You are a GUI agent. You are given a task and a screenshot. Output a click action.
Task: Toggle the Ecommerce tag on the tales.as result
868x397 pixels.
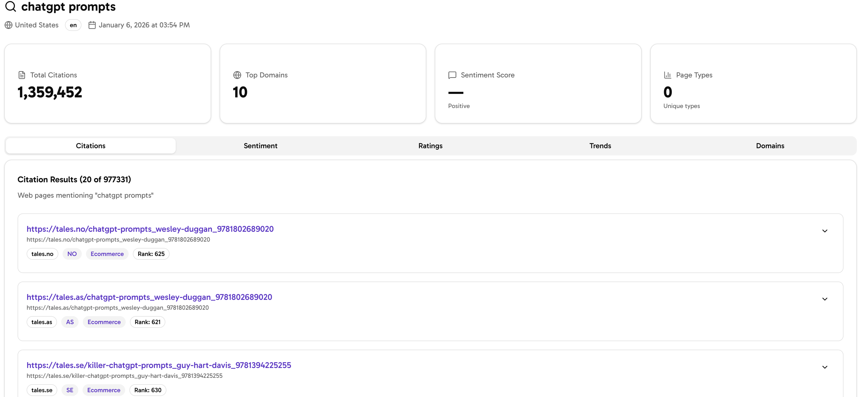coord(104,322)
